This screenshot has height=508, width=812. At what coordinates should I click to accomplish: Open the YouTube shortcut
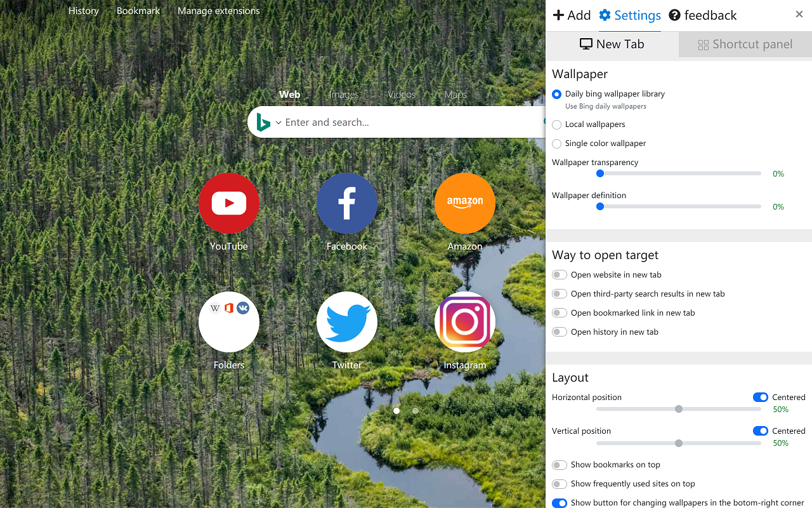pyautogui.click(x=229, y=203)
